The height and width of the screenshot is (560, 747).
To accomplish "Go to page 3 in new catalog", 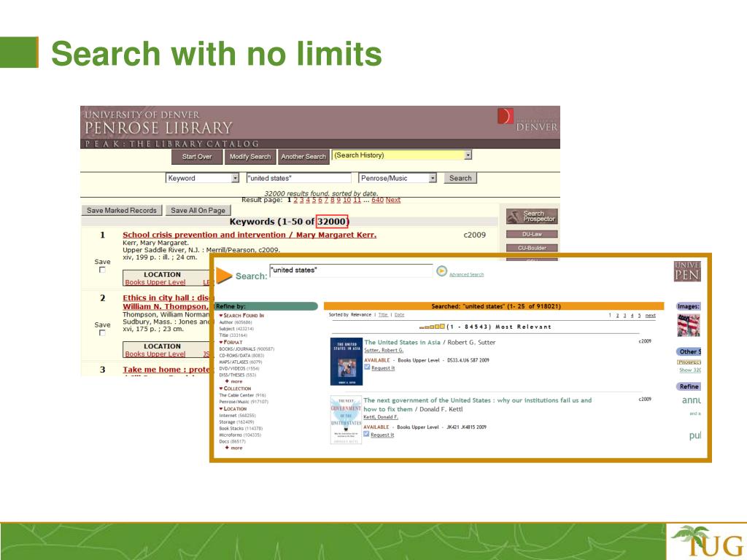I will point(624,315).
